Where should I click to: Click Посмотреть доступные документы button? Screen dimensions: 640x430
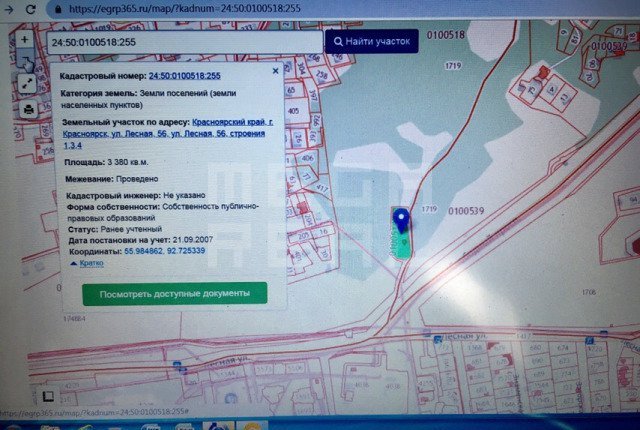pos(175,294)
